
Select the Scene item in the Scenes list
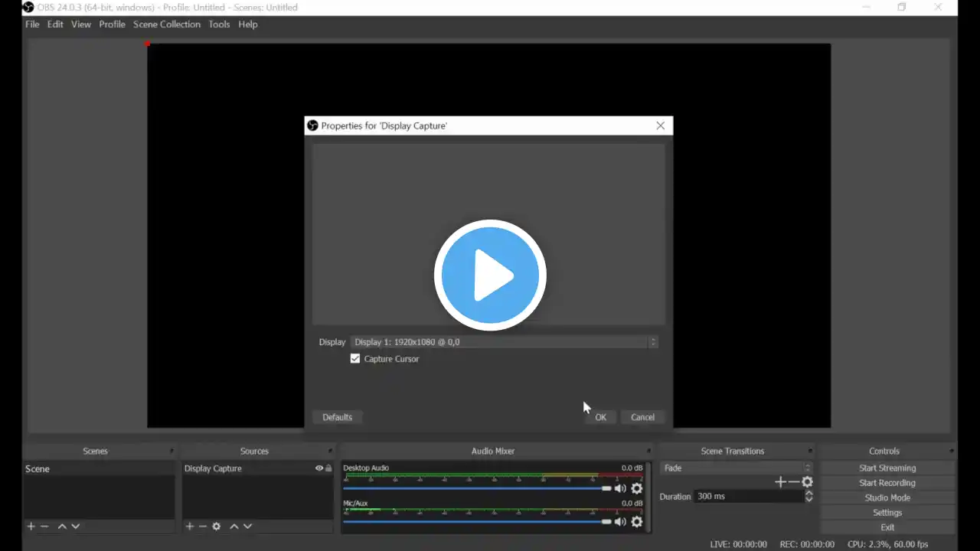pos(100,469)
